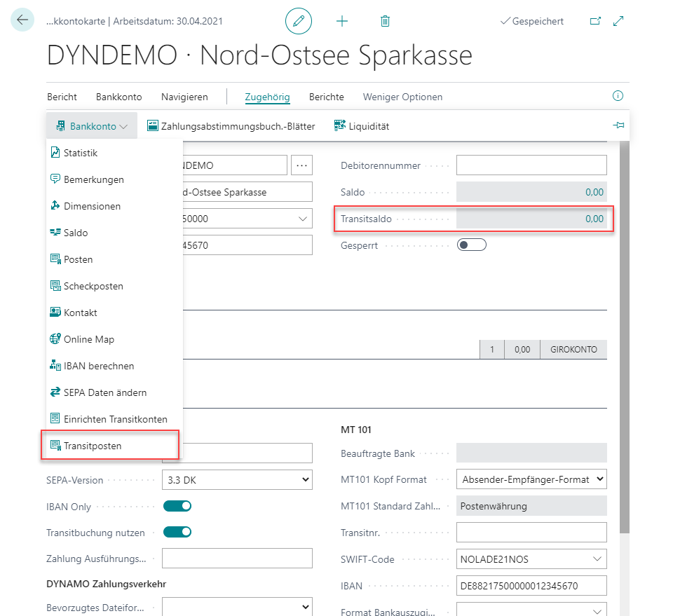Toggle the Gesperrt switch
The height and width of the screenshot is (616, 673).
coord(471,245)
